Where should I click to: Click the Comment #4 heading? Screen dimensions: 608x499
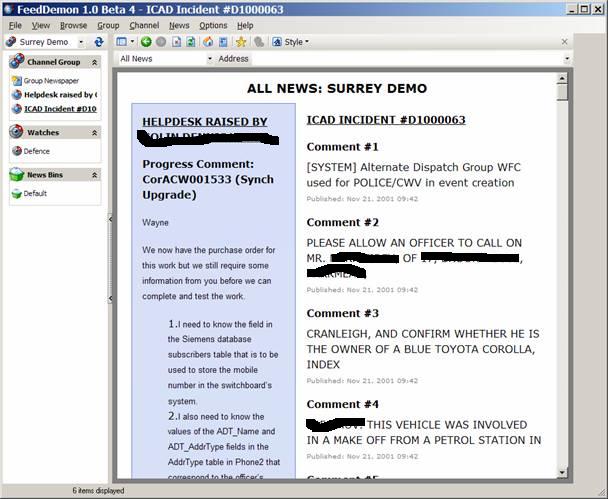(342, 404)
